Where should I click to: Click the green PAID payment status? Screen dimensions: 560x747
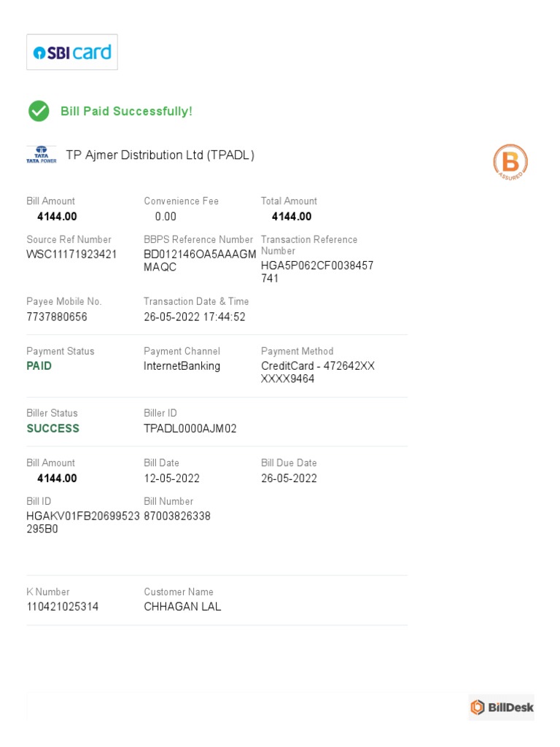[39, 366]
